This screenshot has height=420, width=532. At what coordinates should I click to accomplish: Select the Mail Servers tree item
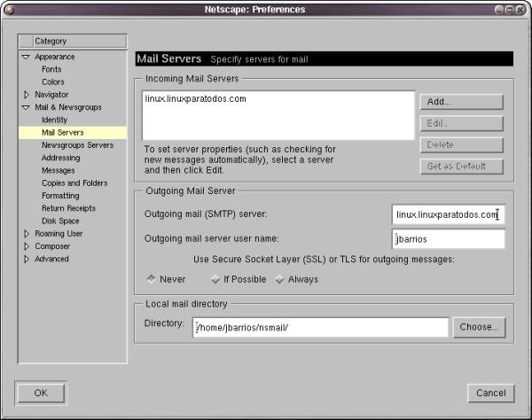pos(73,133)
